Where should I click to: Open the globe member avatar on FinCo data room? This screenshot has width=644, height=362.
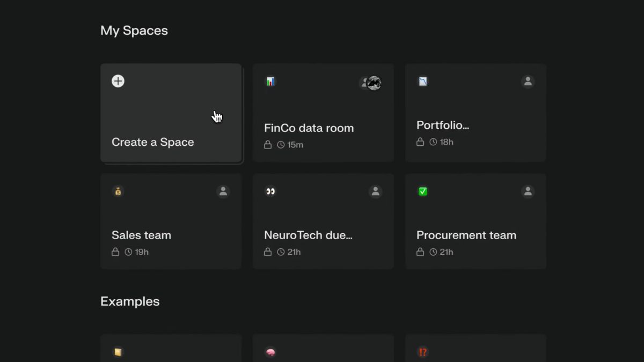click(x=371, y=83)
